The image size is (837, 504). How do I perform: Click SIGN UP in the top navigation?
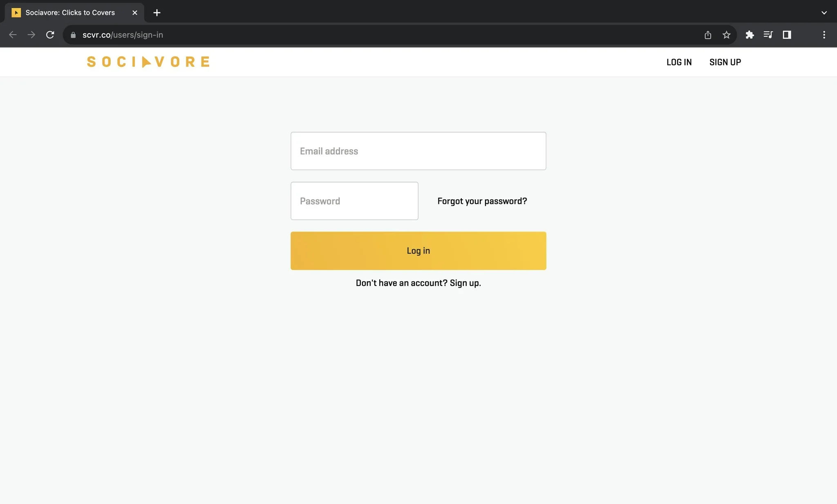pyautogui.click(x=725, y=62)
